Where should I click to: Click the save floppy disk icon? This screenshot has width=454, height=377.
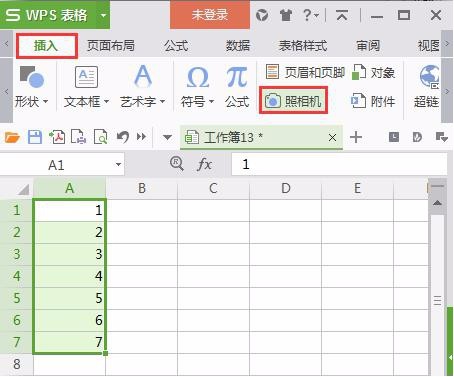[35, 137]
